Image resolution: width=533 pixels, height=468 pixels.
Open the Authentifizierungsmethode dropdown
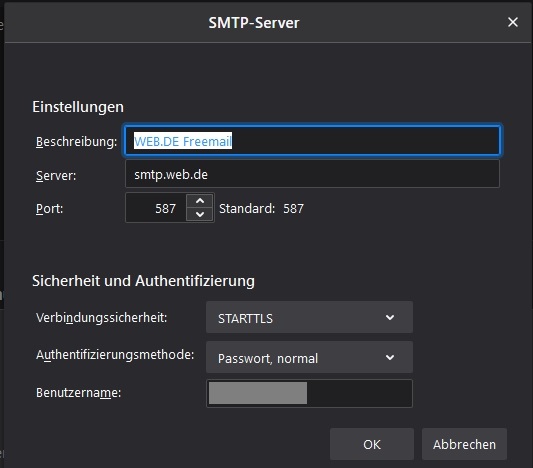coord(309,357)
